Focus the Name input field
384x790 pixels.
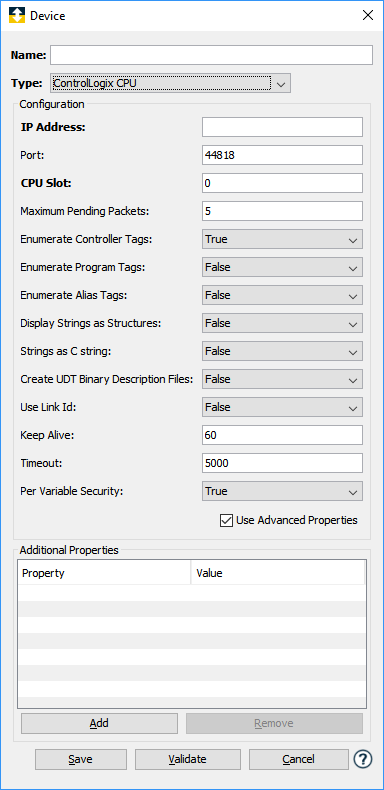pyautogui.click(x=211, y=55)
